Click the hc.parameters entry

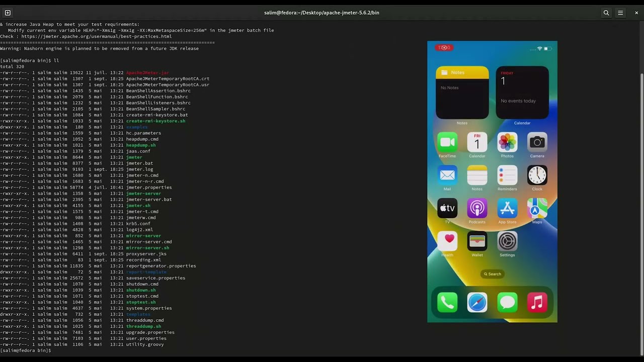click(x=143, y=133)
